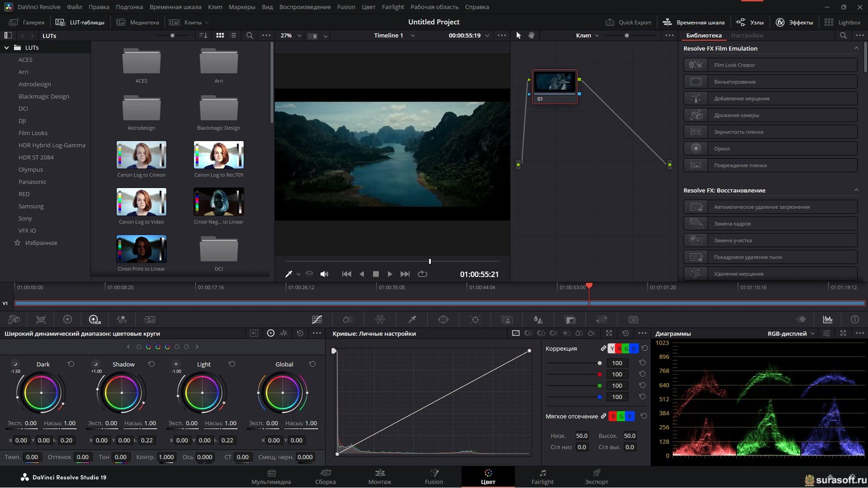
Task: Open the Fusion menu
Action: (346, 7)
